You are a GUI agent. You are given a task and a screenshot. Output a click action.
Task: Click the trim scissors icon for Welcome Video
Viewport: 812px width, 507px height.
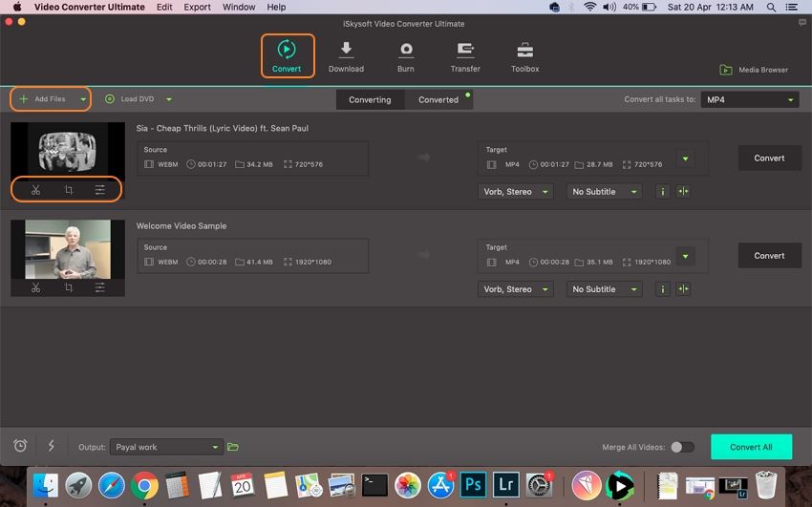pos(35,287)
